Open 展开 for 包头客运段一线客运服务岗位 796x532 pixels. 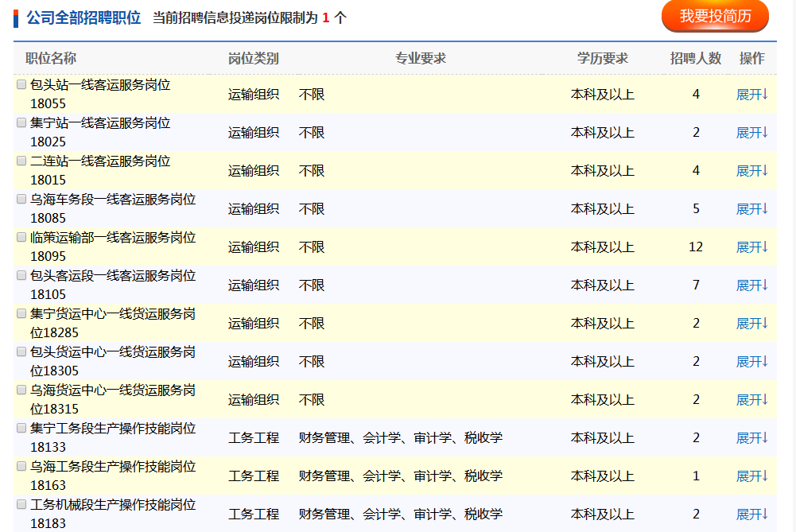[751, 285]
